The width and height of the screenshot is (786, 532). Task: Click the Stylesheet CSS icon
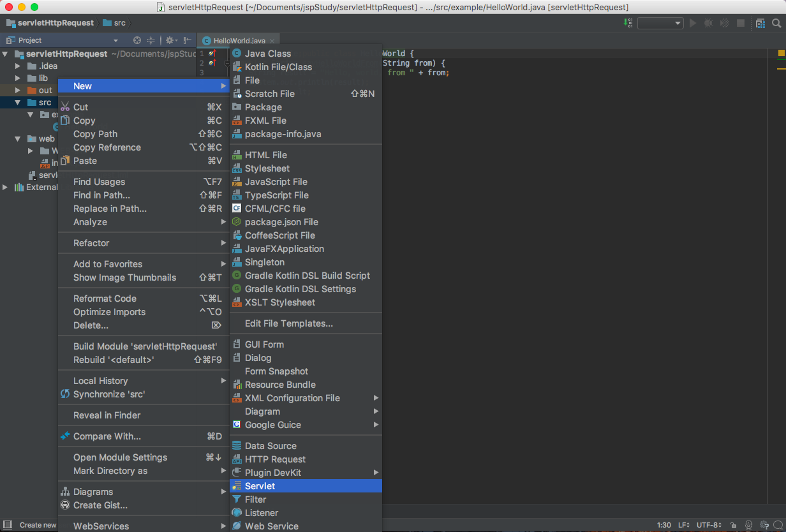[x=237, y=168]
